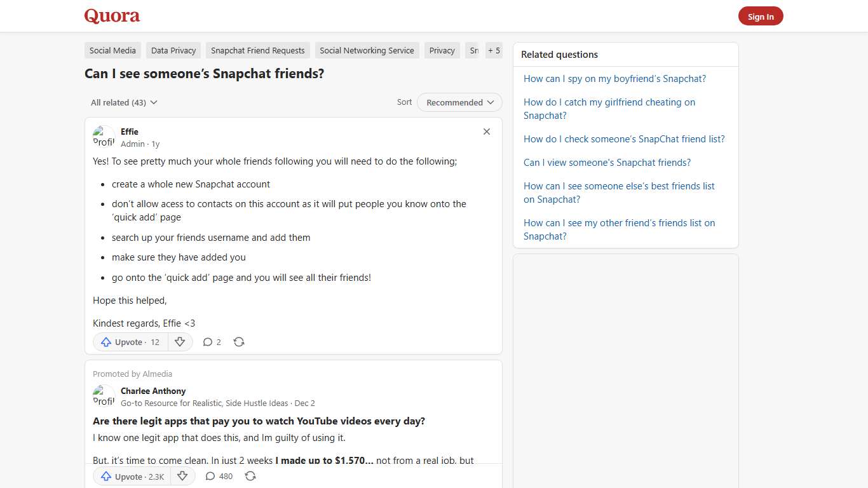Expand the +5 hidden topic tags
The height and width of the screenshot is (488, 868).
(x=494, y=50)
